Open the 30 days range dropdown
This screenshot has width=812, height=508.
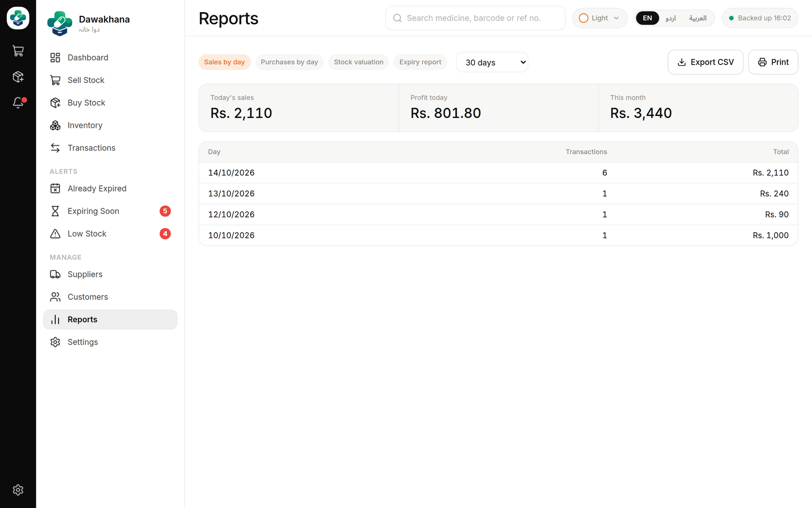click(x=492, y=62)
